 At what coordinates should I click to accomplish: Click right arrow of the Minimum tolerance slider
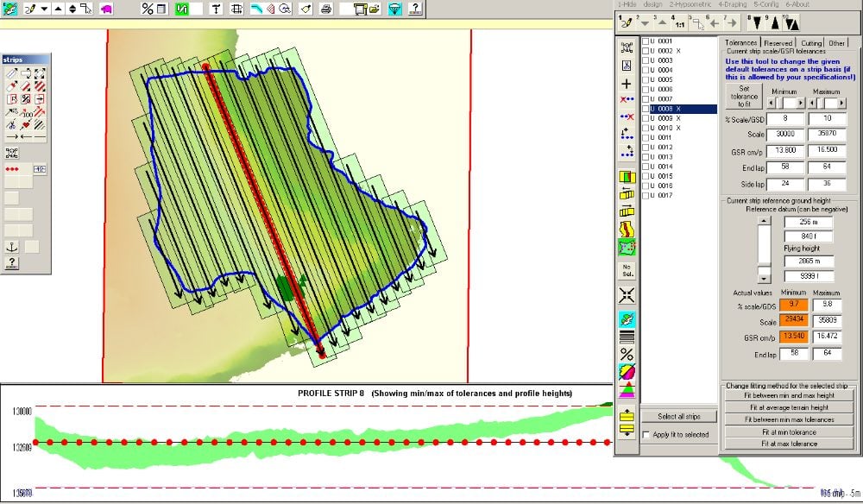[x=801, y=103]
